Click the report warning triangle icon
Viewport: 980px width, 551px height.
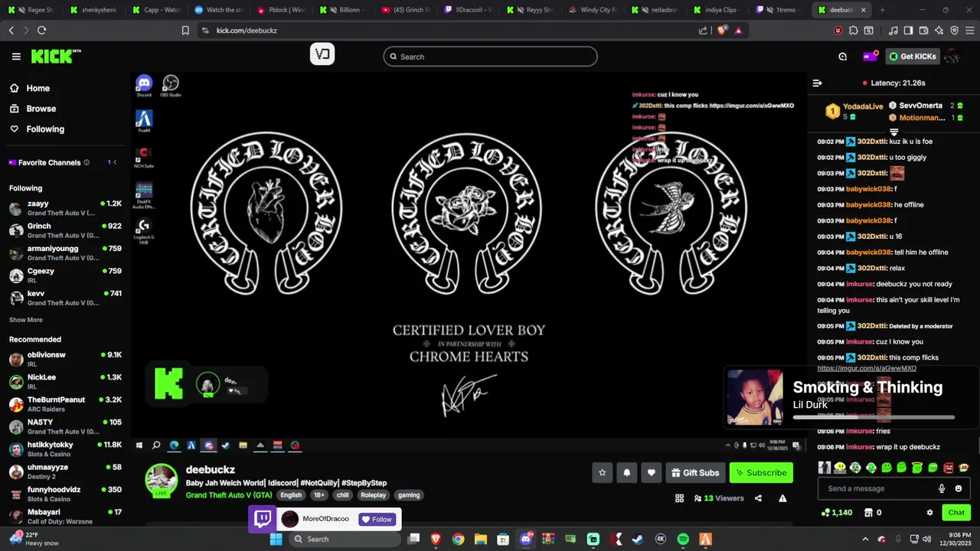(782, 498)
